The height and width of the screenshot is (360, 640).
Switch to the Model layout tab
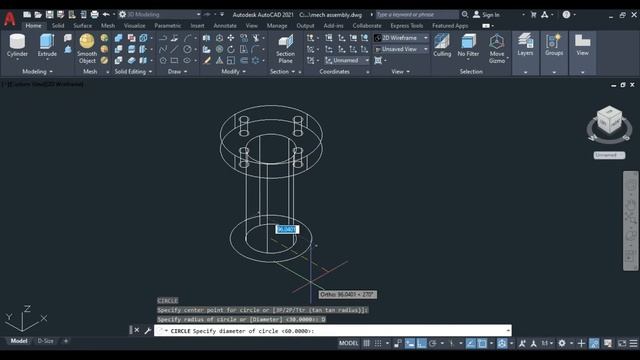[19, 341]
